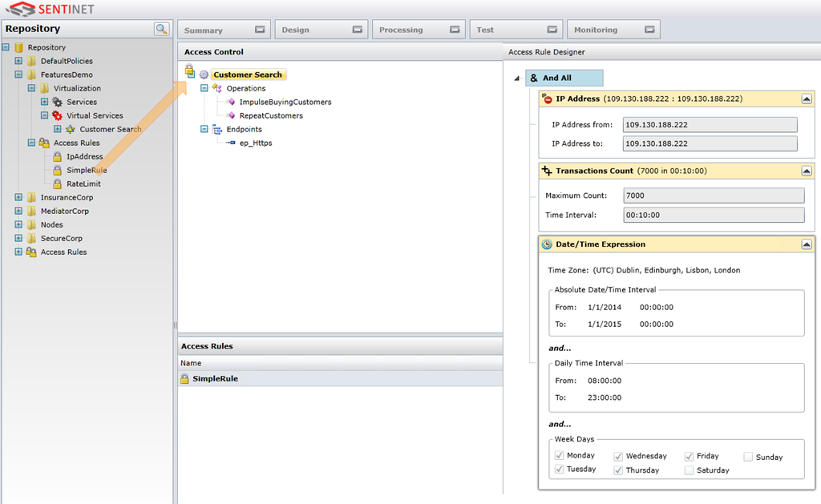821x504 pixels.
Task: Check the Sunday checkbox
Action: 747,457
